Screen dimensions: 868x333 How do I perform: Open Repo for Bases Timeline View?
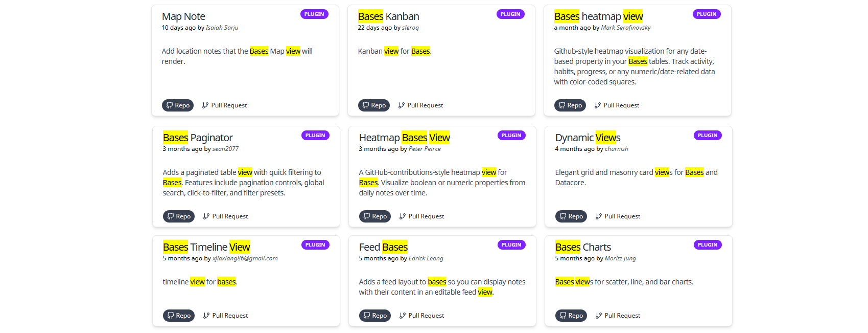[x=178, y=316]
